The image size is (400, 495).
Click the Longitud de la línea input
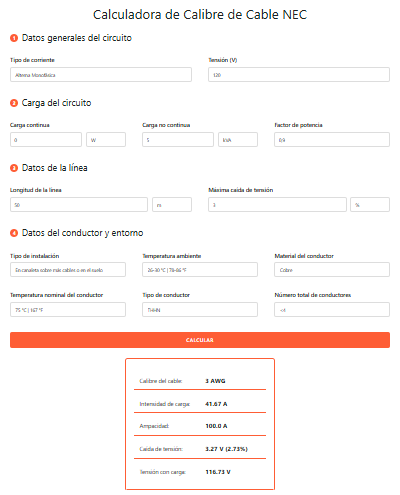coord(79,205)
